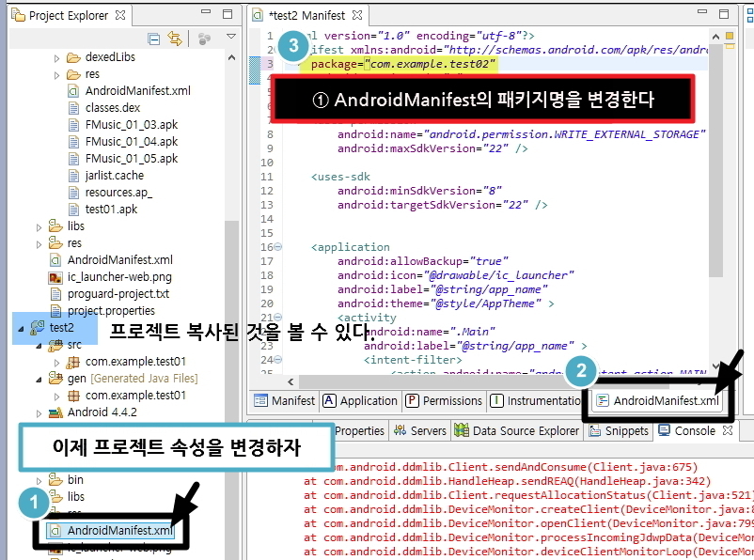
Task: Select ic_launcher-web.png file
Action: pyautogui.click(x=119, y=277)
